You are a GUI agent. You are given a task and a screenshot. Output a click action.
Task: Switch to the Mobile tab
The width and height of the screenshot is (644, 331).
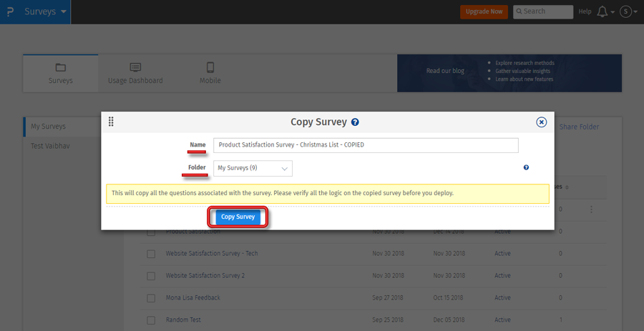(210, 73)
